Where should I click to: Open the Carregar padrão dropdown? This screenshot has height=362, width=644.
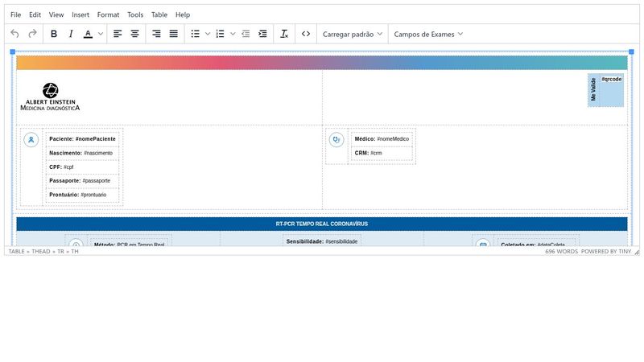pos(353,35)
